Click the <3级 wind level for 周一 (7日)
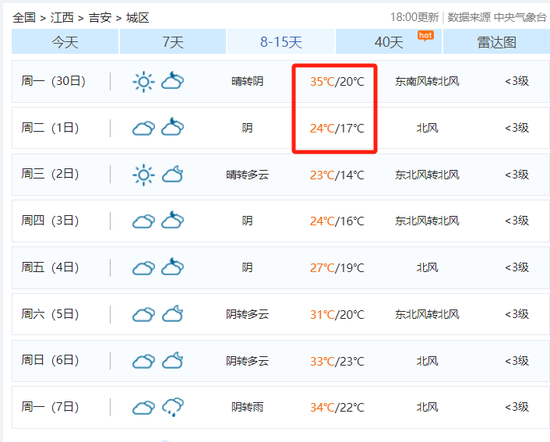550x442 pixels. tap(517, 407)
